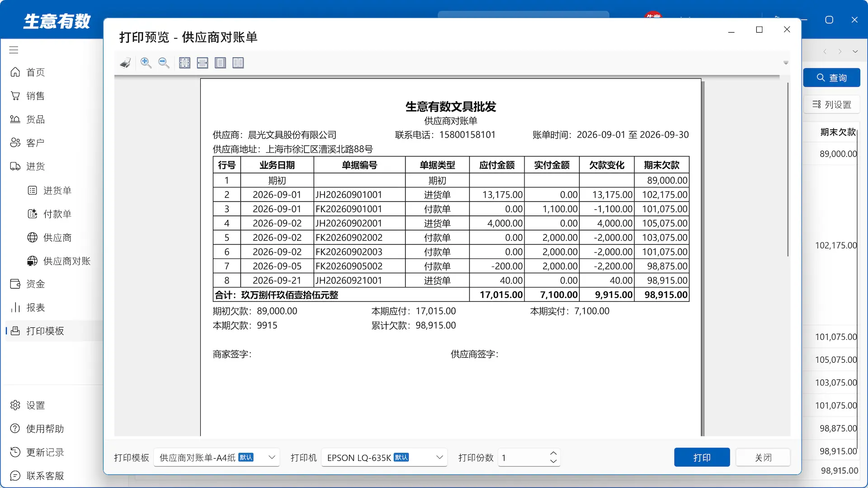Open 报表 reports section
Image resolution: width=868 pixels, height=488 pixels.
point(52,308)
